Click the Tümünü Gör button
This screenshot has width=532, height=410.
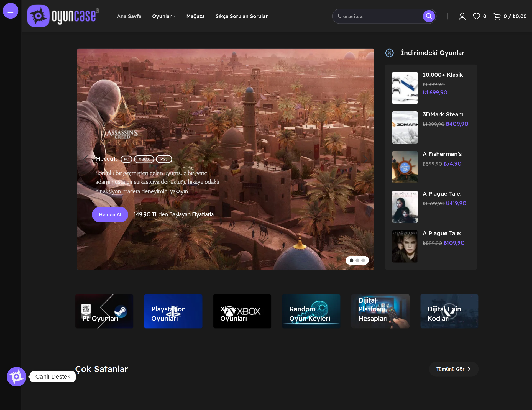(x=454, y=369)
